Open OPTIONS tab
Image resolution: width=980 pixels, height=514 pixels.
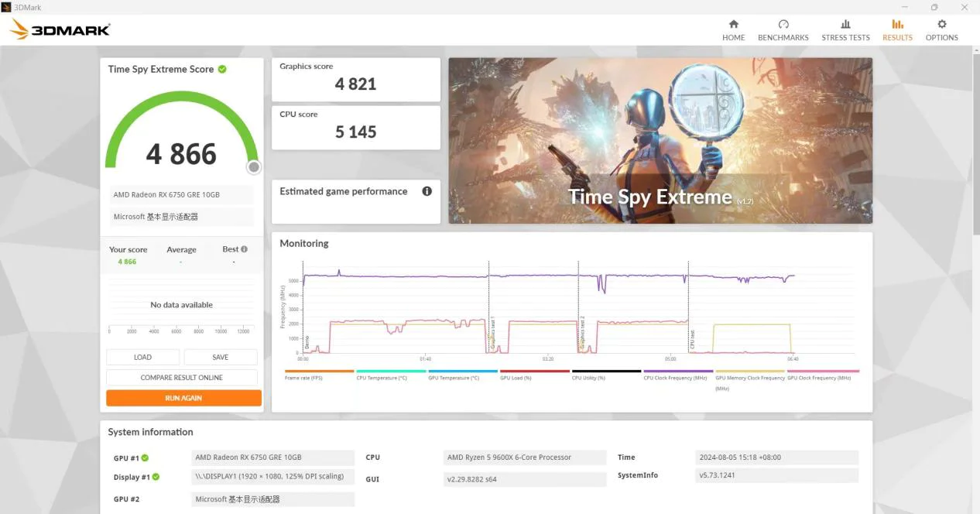(941, 30)
